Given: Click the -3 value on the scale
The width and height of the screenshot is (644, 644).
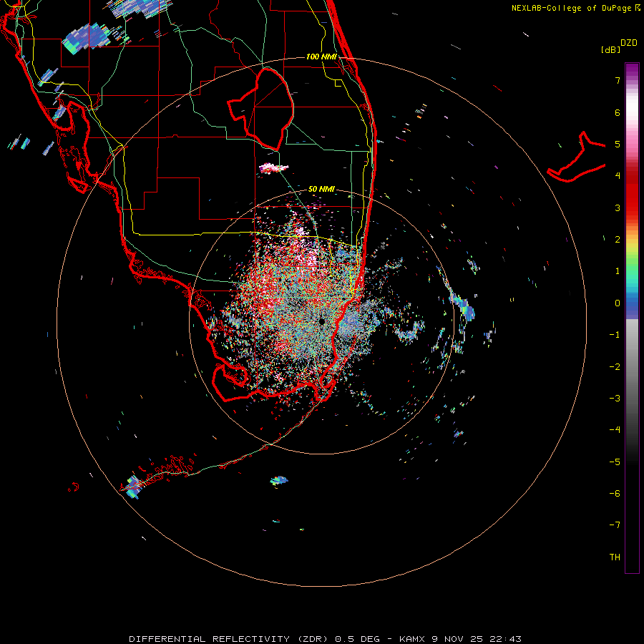Looking at the screenshot, I should click(x=615, y=399).
